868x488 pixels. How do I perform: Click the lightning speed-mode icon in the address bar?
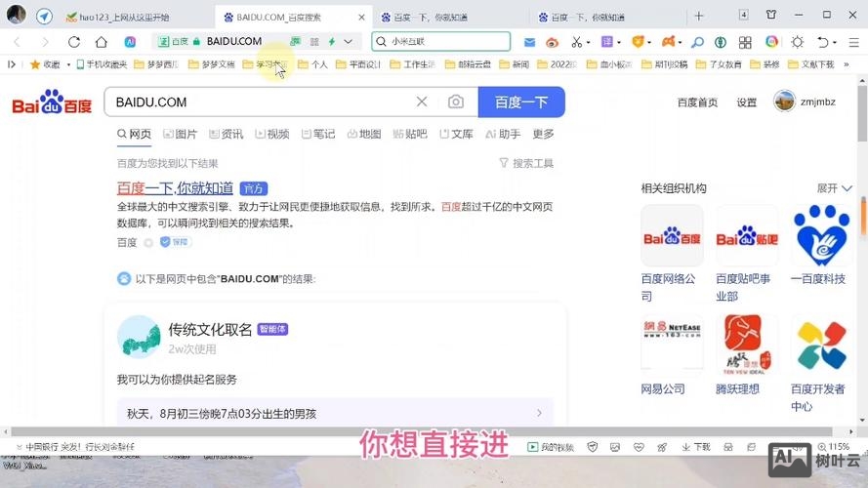point(332,42)
